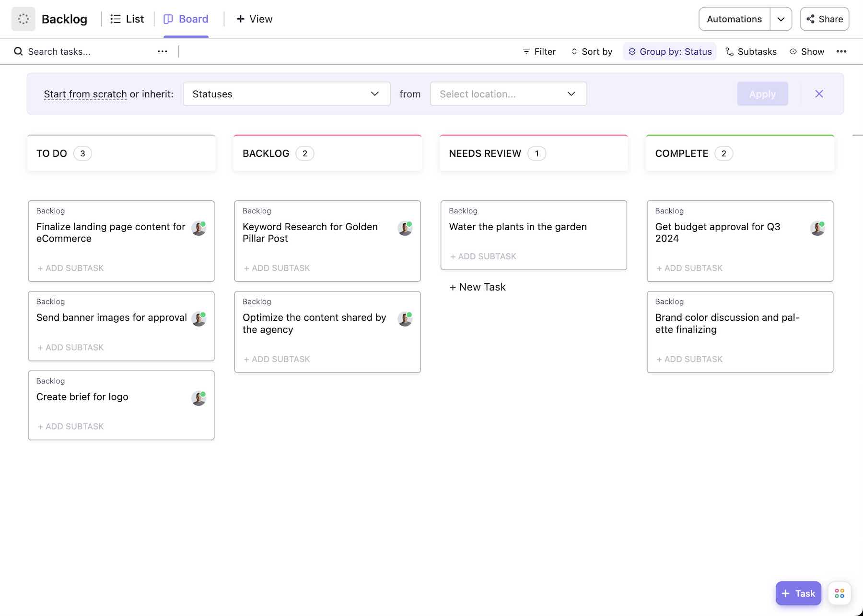Open the Statuses dropdown
The image size is (863, 616).
pyautogui.click(x=286, y=94)
